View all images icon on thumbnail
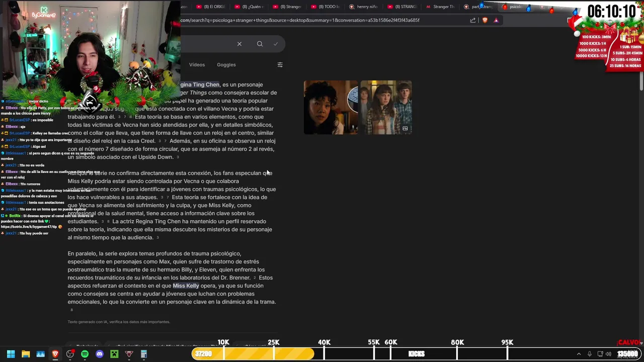Image resolution: width=644 pixels, height=362 pixels. (405, 128)
